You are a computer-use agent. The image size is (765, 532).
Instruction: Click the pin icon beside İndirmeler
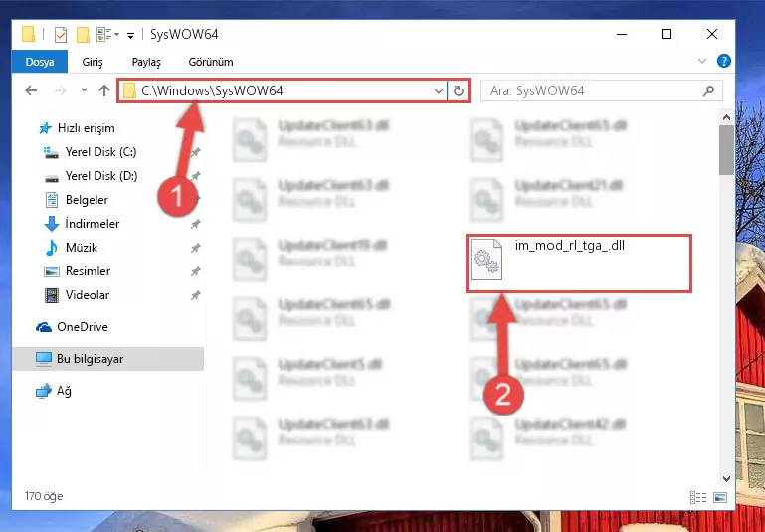click(x=196, y=224)
